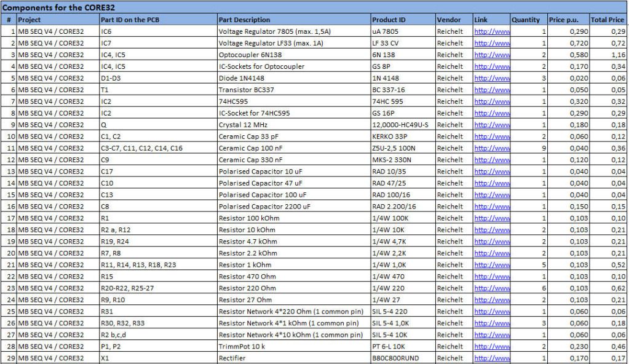Click the part ID 'R11, R14, R13, R18, R23'
This screenshot has width=629, height=364.
158,264
